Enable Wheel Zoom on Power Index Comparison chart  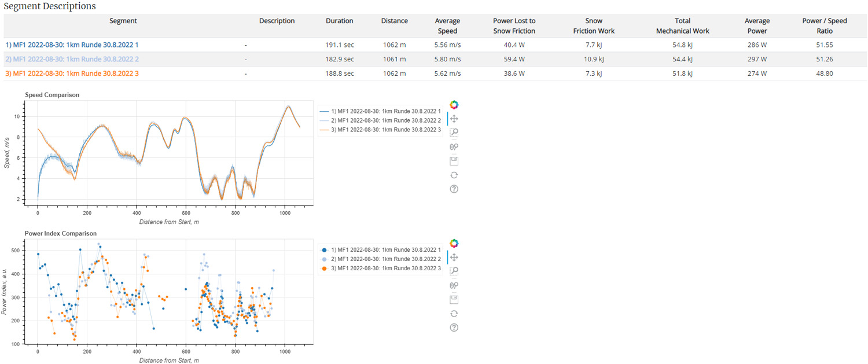[454, 285]
